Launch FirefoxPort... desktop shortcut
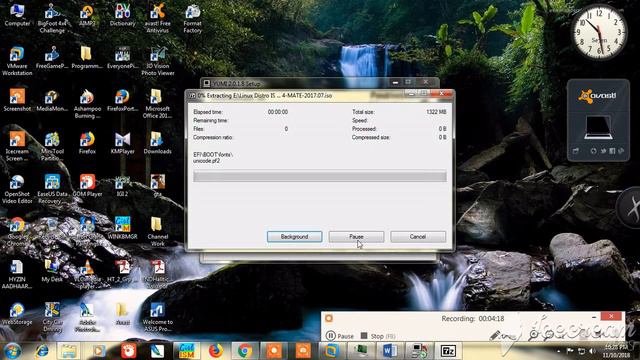 click(x=122, y=100)
